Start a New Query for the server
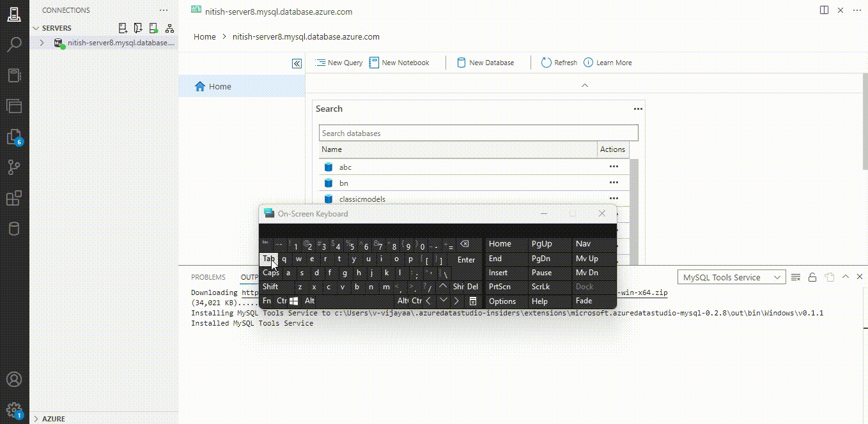868x424 pixels. (338, 62)
